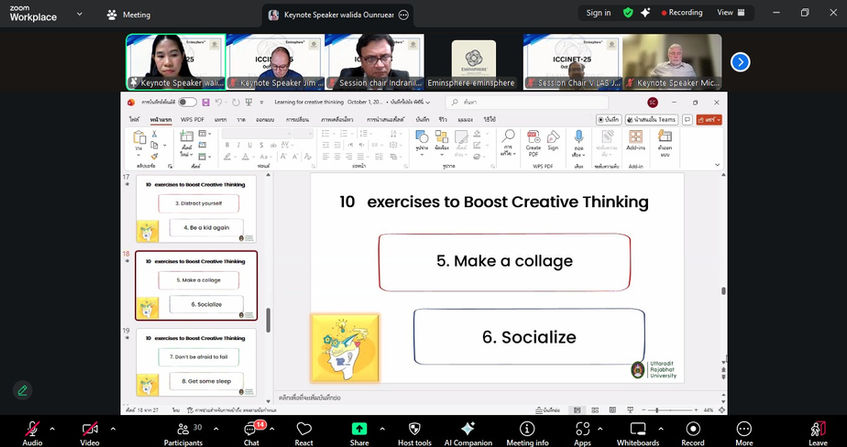This screenshot has width=847, height=447.
Task: Click the Add-ins icon in PowerPoint ribbon
Action: click(636, 137)
